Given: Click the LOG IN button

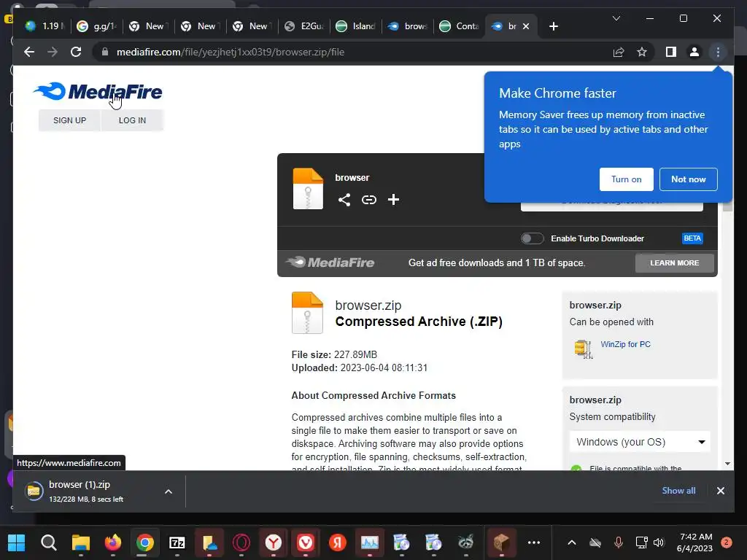Looking at the screenshot, I should coord(133,120).
